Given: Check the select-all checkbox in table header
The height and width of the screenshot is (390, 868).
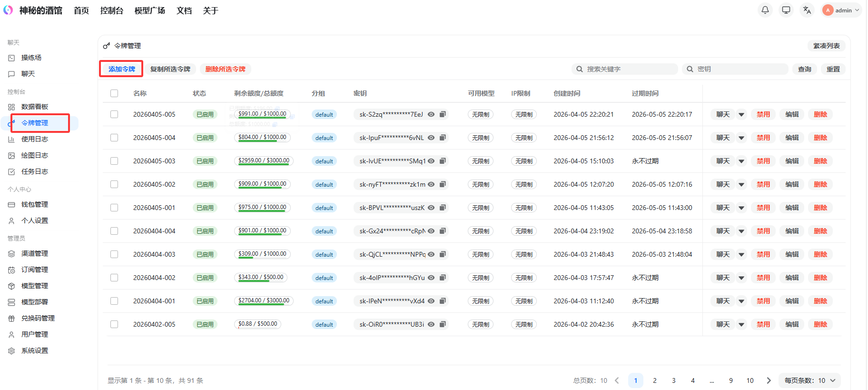Looking at the screenshot, I should point(114,93).
